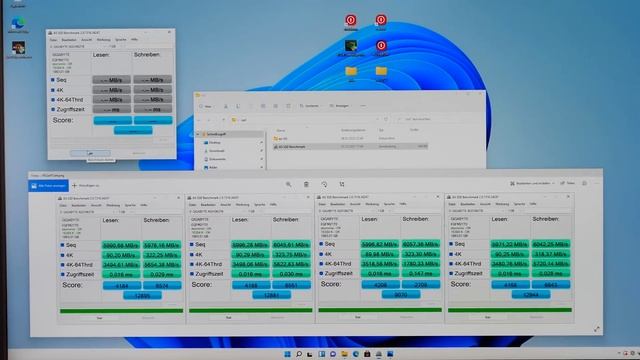Click the copy icon in Explorer toolbar

[x=238, y=106]
